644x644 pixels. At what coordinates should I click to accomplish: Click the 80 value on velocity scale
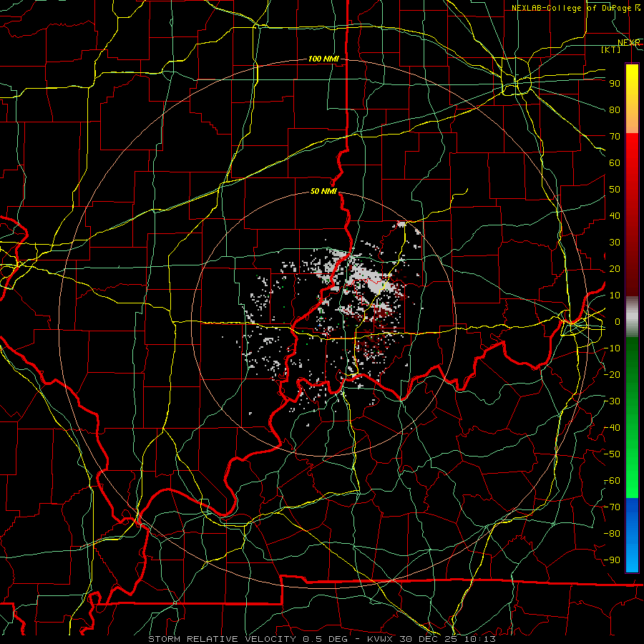pos(615,110)
